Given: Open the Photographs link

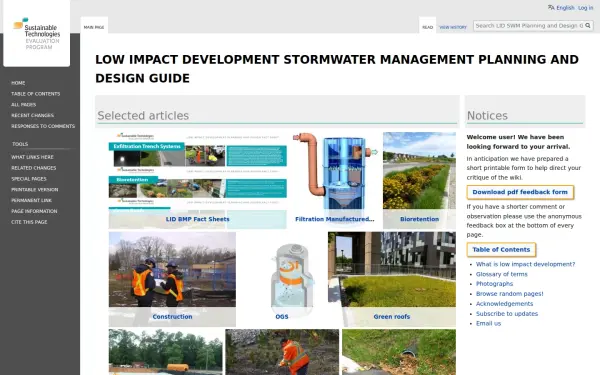Looking at the screenshot, I should [x=494, y=284].
